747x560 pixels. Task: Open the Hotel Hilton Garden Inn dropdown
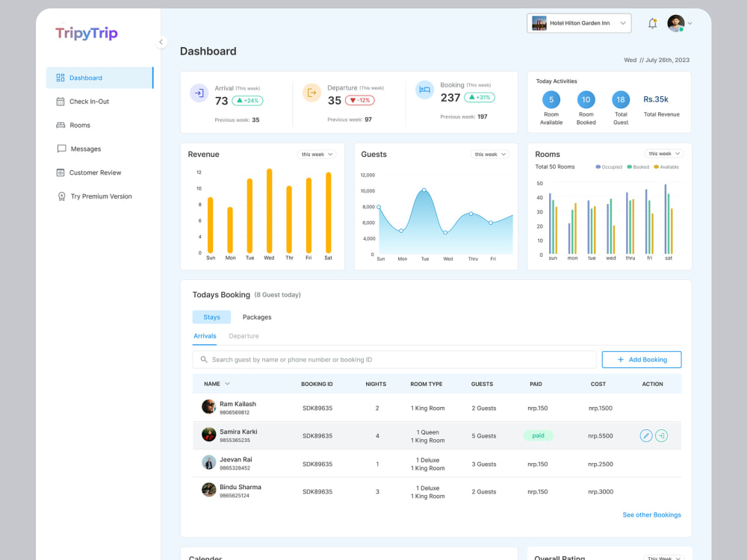click(579, 23)
